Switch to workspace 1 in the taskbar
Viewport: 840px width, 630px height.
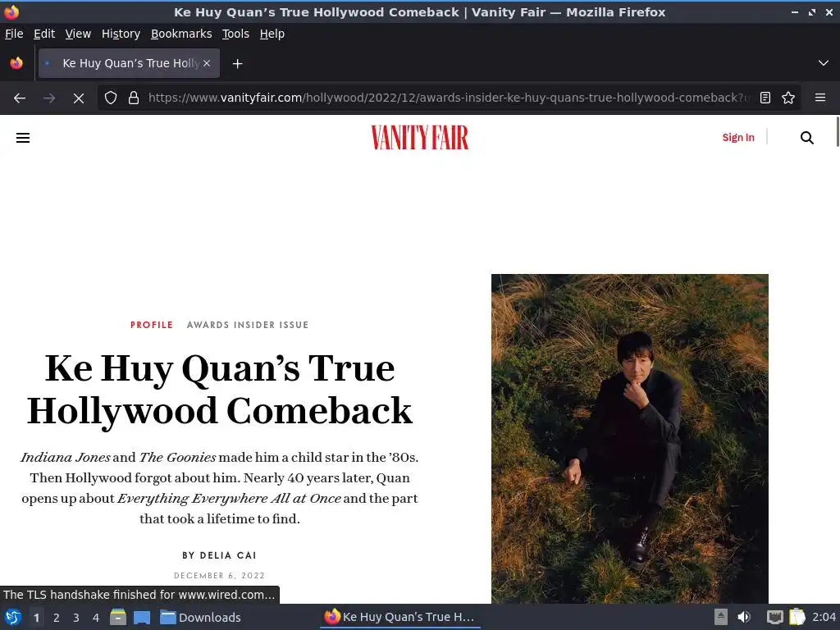point(36,618)
